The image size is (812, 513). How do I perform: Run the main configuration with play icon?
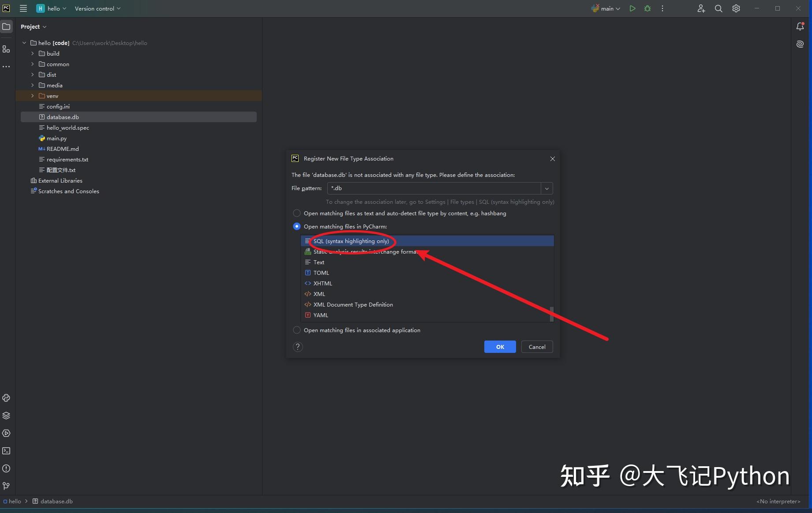(632, 8)
